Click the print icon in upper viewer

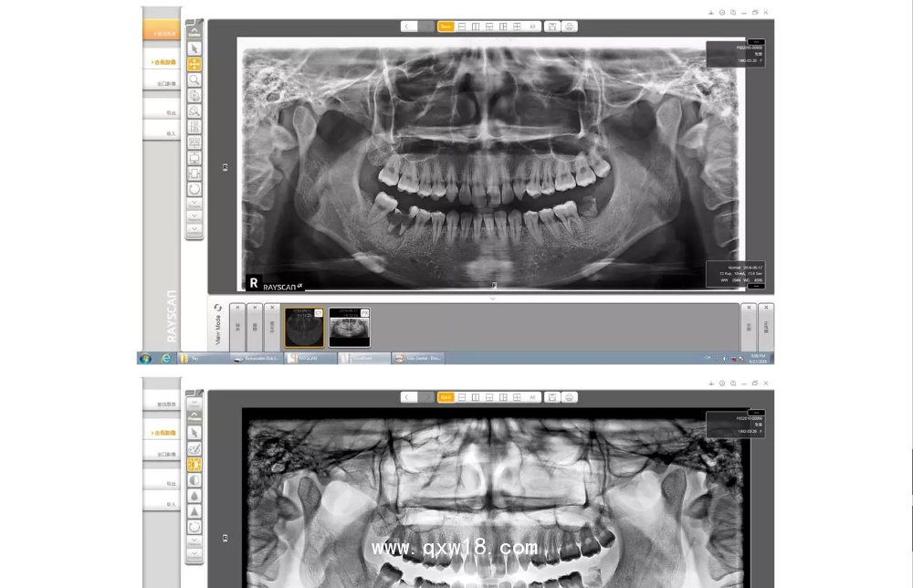pos(569,26)
